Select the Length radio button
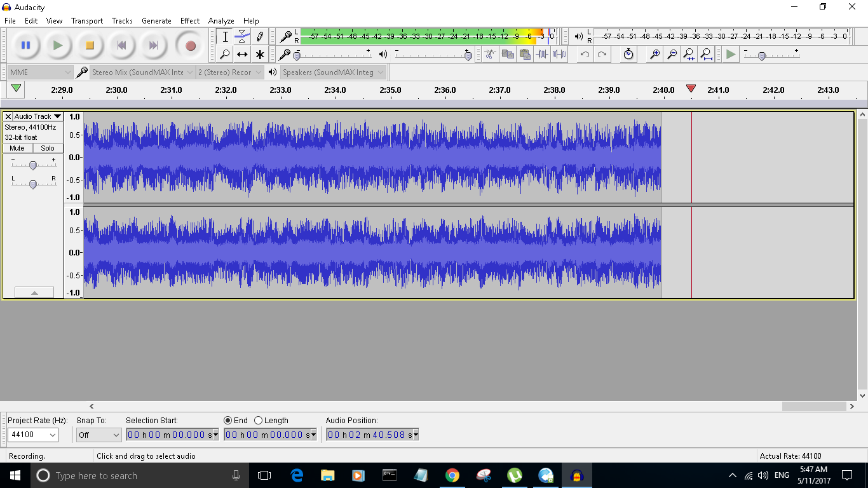The width and height of the screenshot is (868, 488). pyautogui.click(x=258, y=421)
